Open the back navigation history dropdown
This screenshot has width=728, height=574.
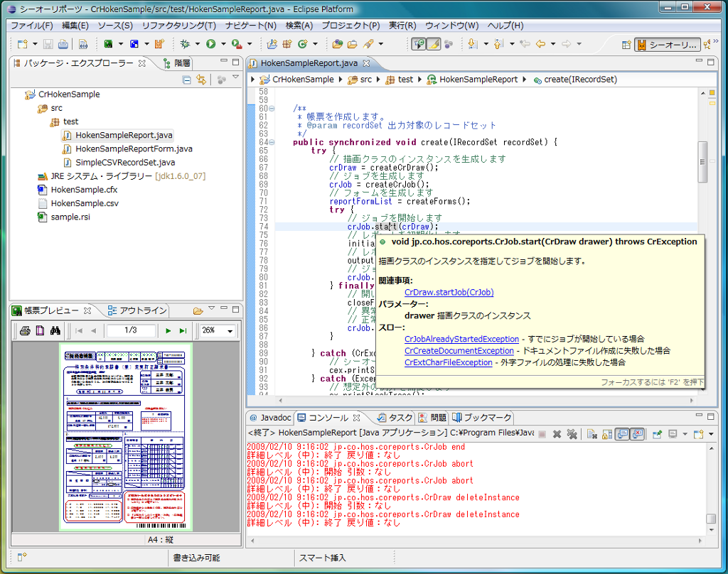pyautogui.click(x=553, y=44)
